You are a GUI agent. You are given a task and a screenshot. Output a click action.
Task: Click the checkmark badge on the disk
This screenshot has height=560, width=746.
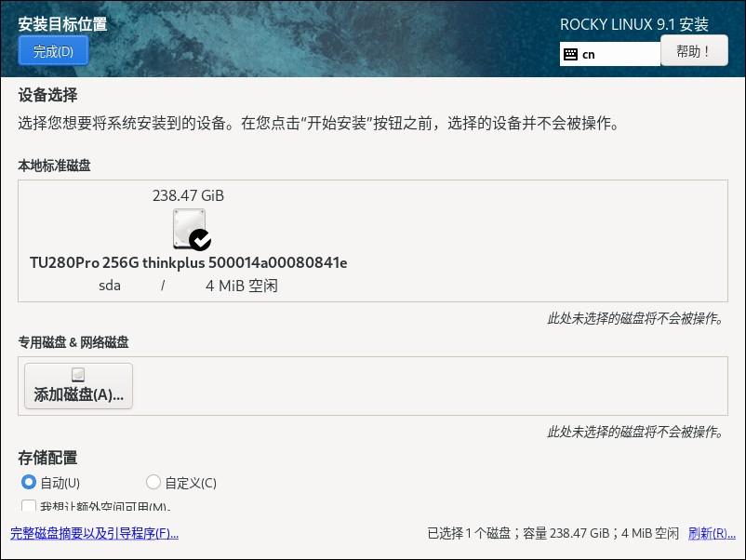(x=200, y=240)
